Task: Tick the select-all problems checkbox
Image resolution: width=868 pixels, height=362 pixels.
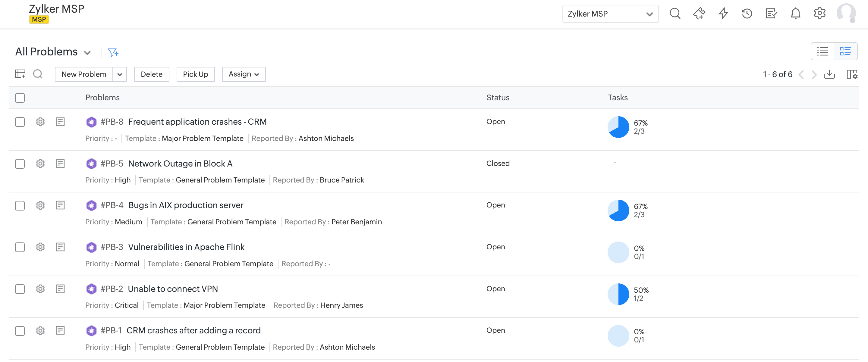Action: point(20,98)
